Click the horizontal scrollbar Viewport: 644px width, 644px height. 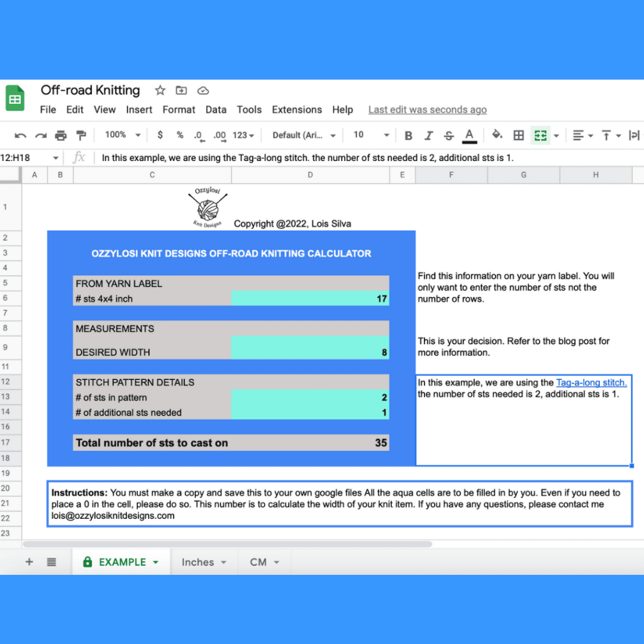[x=227, y=544]
